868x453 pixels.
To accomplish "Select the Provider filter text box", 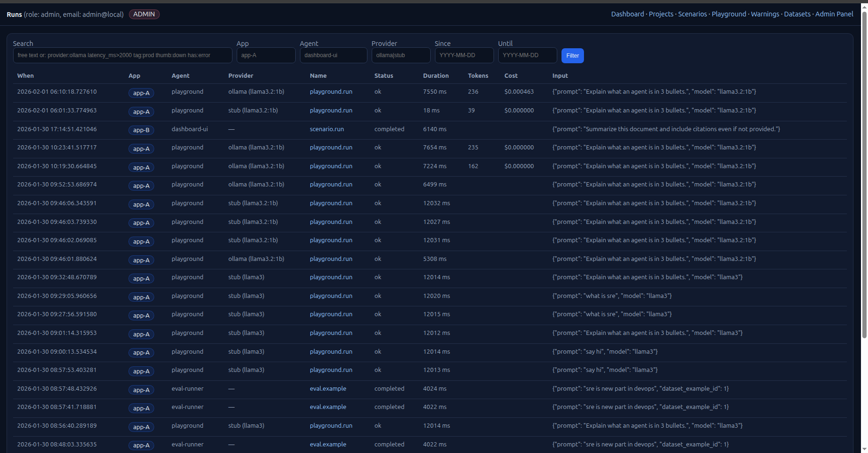I will point(401,55).
